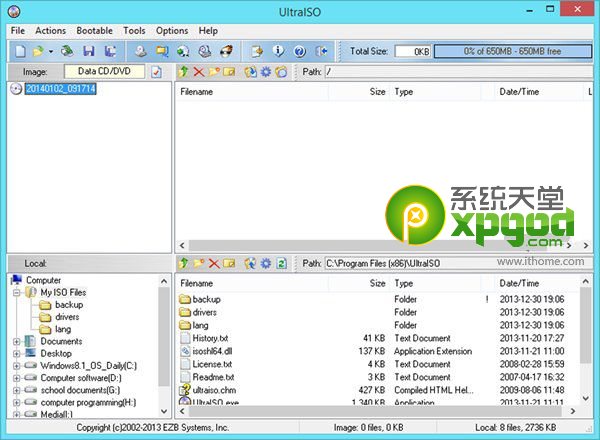The image size is (600, 440).
Task: Open the Actions menu
Action: pos(51,31)
